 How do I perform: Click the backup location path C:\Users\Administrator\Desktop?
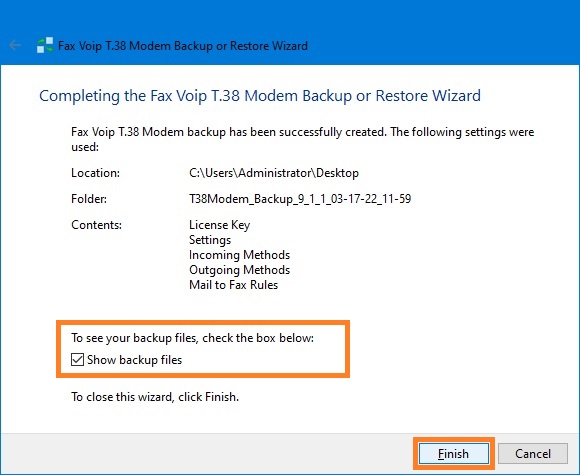pyautogui.click(x=274, y=173)
